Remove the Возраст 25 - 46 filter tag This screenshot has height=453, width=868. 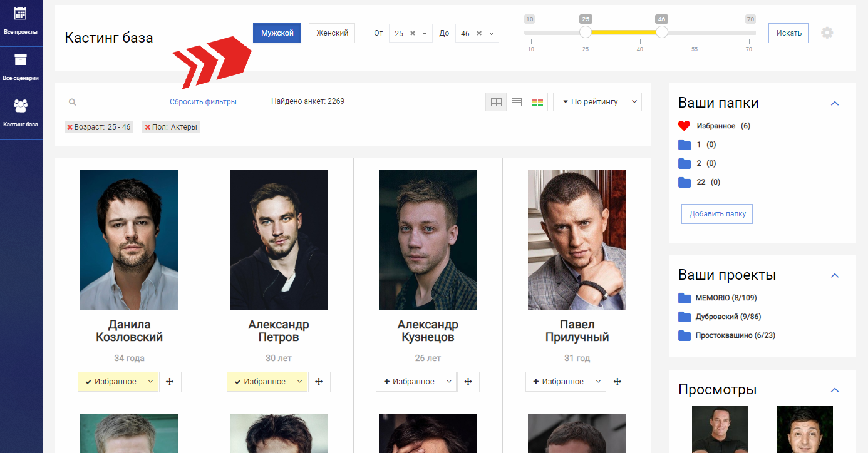(x=70, y=127)
